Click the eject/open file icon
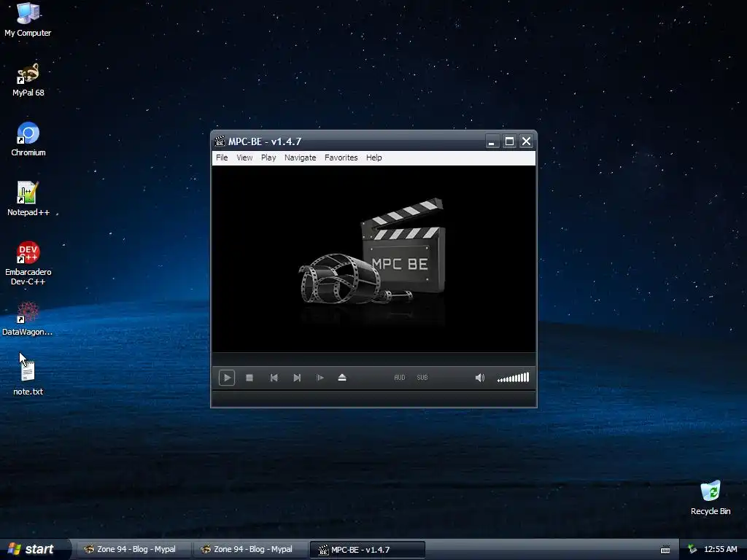Screen dimensions: 747x560 pos(342,378)
